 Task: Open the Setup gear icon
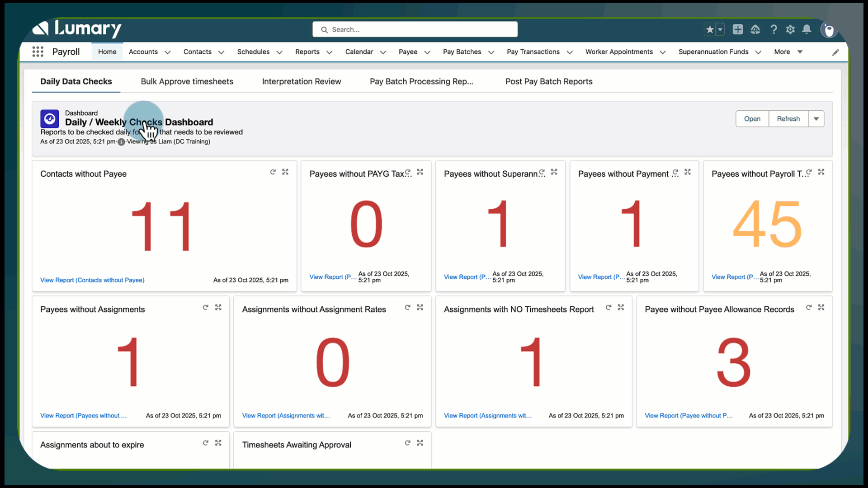coord(790,29)
